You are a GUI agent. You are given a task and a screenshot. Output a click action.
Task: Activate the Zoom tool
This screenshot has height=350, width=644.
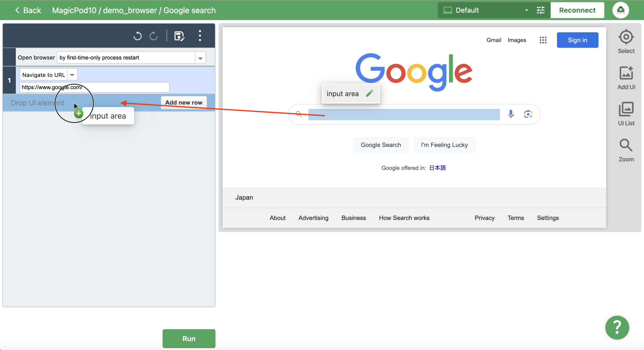pyautogui.click(x=626, y=150)
